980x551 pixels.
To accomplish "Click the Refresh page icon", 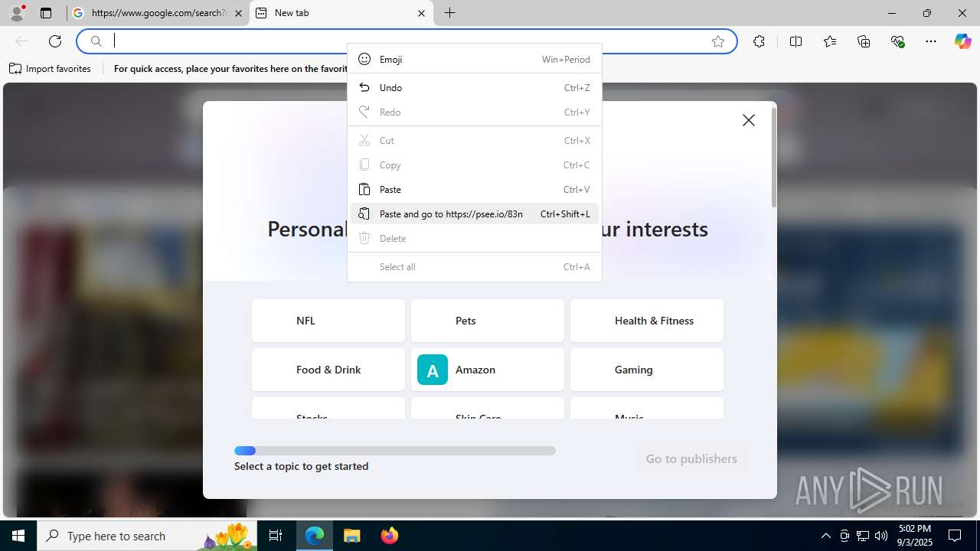I will (x=55, y=41).
